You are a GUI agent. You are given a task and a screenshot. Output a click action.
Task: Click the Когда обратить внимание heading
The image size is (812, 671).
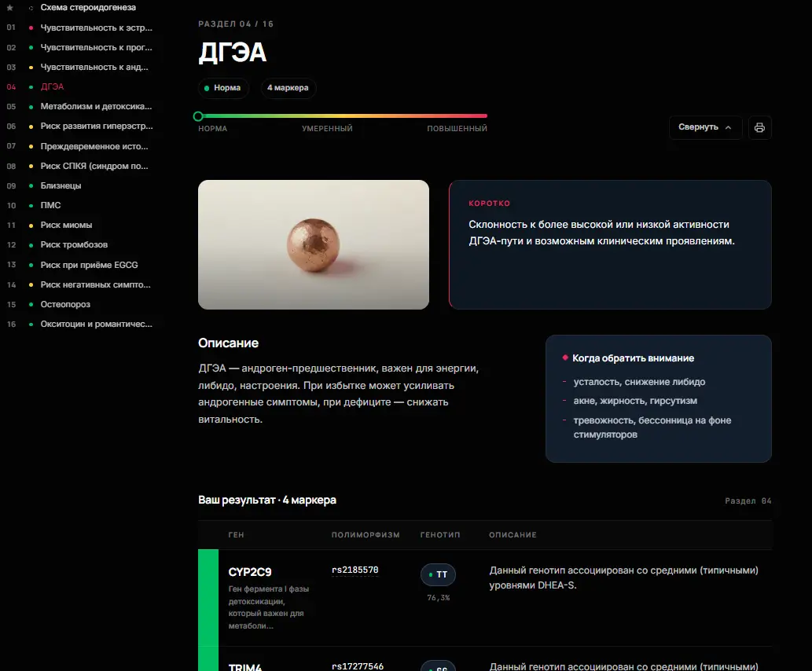[633, 358]
